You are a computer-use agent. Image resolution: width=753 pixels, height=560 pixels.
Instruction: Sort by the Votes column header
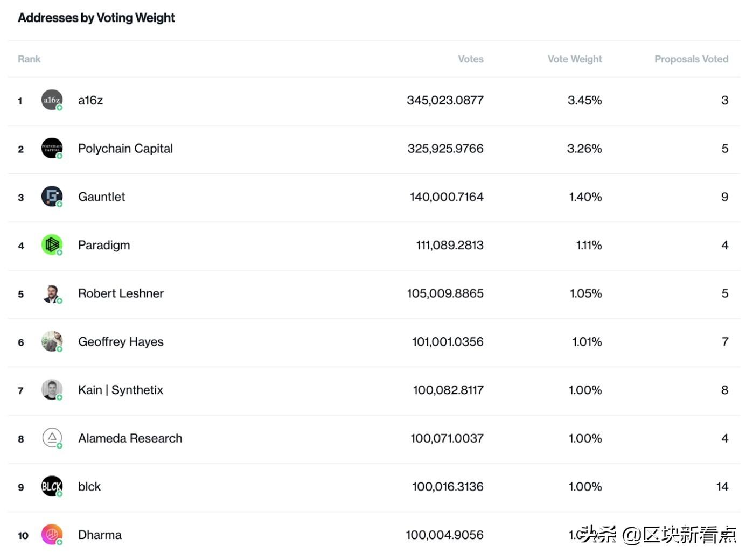[471, 59]
